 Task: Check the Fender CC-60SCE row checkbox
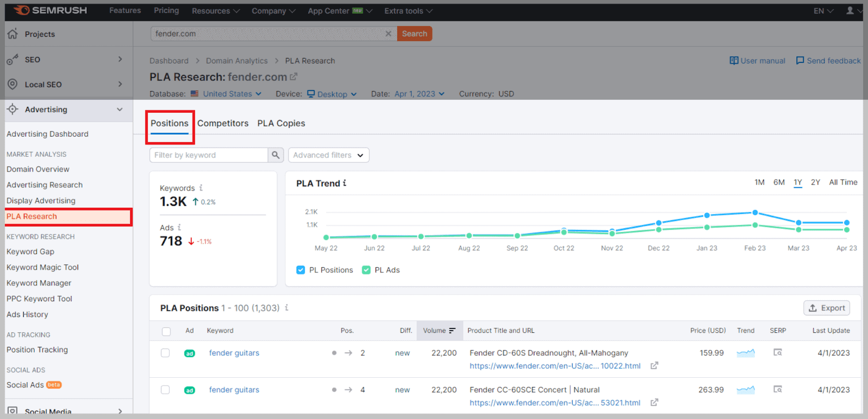[x=165, y=390]
